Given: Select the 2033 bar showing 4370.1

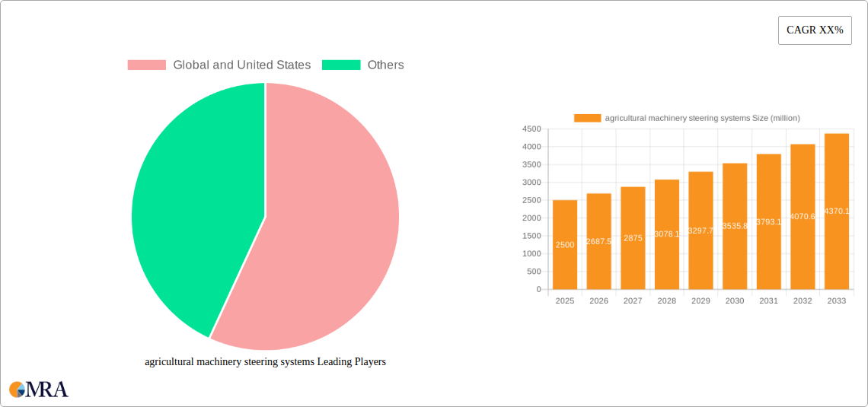Looking at the screenshot, I should click(x=837, y=211).
